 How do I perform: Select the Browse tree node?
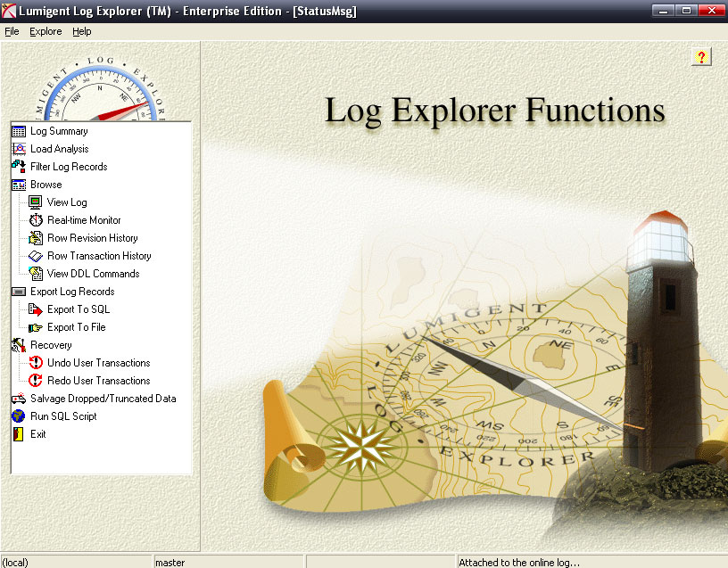(x=46, y=185)
